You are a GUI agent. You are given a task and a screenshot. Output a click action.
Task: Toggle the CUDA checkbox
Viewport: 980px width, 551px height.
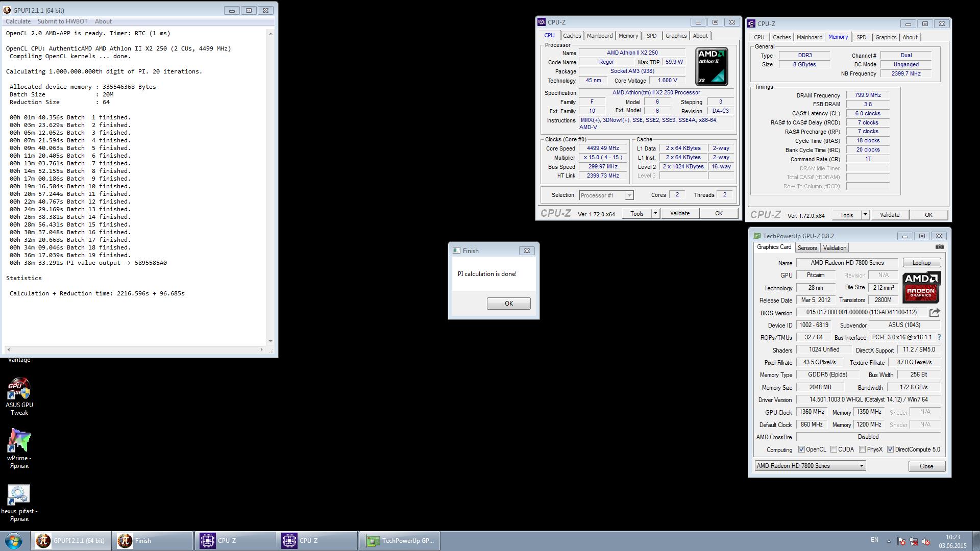(x=834, y=449)
